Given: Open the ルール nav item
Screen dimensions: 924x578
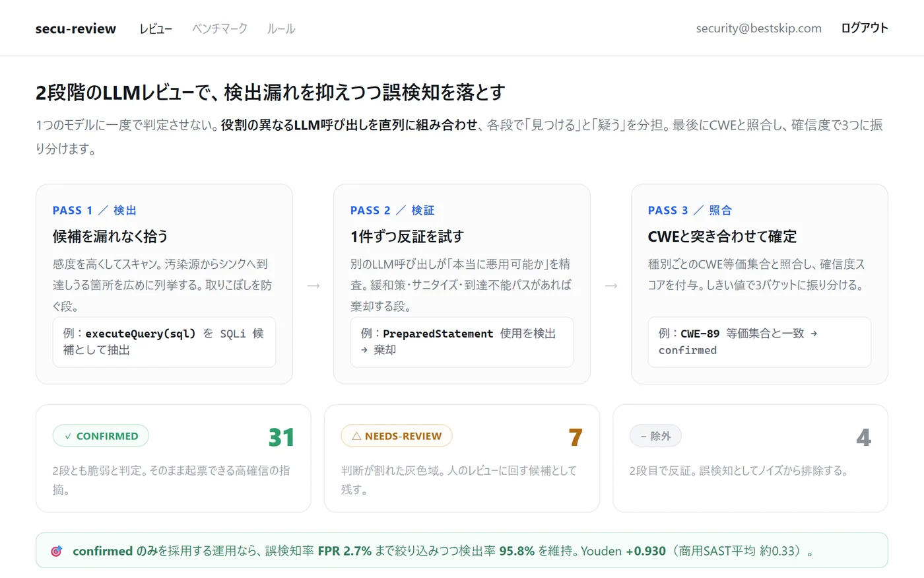Looking at the screenshot, I should pos(281,28).
